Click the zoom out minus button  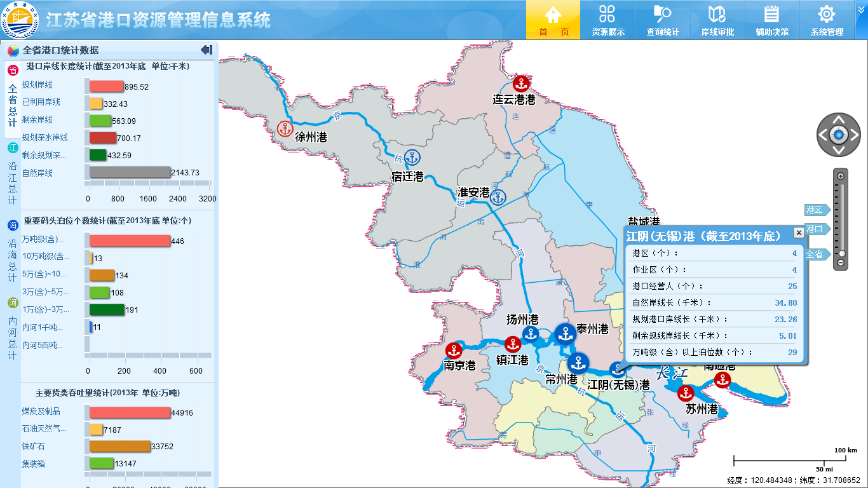point(841,262)
